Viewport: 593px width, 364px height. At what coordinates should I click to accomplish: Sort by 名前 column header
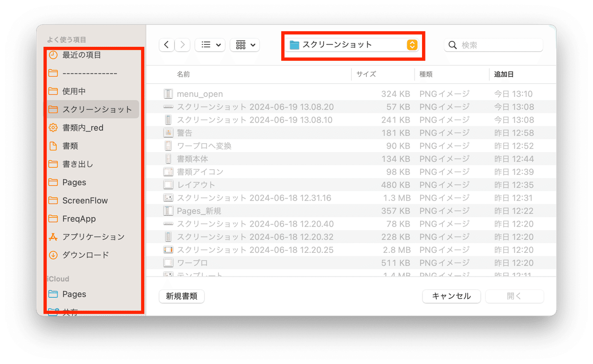tap(183, 74)
